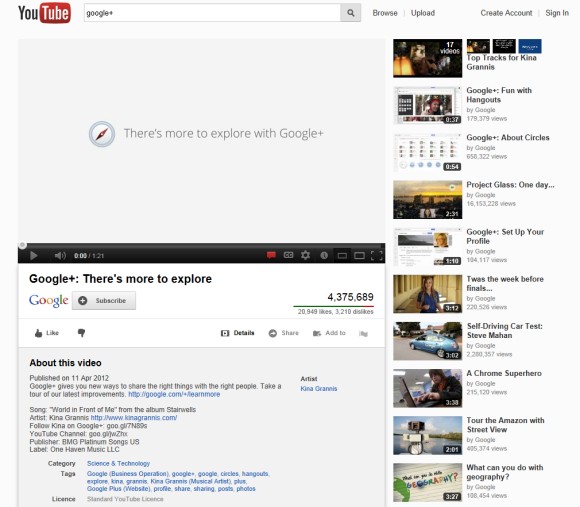The image size is (580, 507).
Task: Click the sharing tag
Action: [204, 489]
